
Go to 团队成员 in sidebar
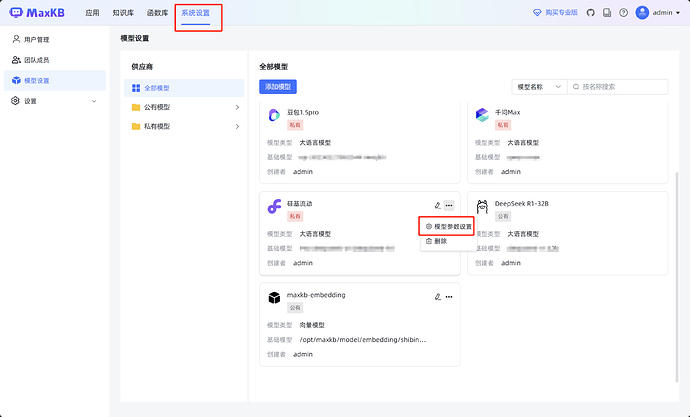pos(55,60)
